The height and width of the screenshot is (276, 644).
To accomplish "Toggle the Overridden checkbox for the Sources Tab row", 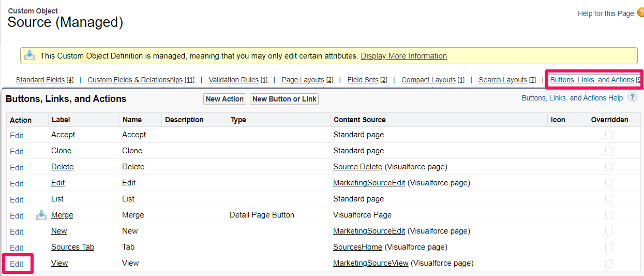I will pos(609,248).
